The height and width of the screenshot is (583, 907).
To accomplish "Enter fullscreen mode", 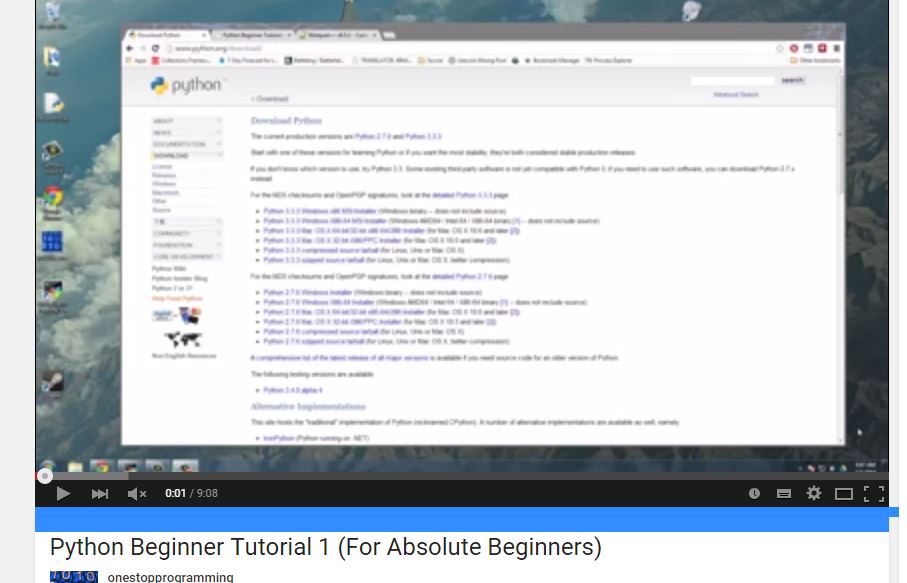I will (x=874, y=494).
